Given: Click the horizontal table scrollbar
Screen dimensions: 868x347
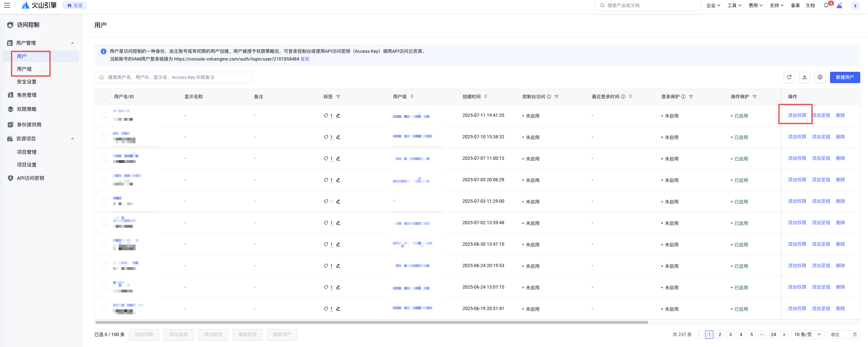Looking at the screenshot, I should tap(372, 322).
